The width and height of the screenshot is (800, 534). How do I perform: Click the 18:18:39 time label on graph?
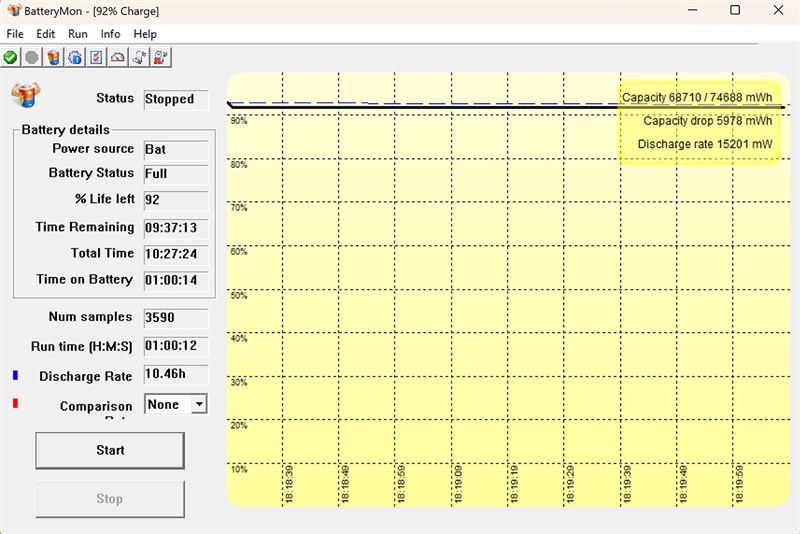pyautogui.click(x=289, y=484)
